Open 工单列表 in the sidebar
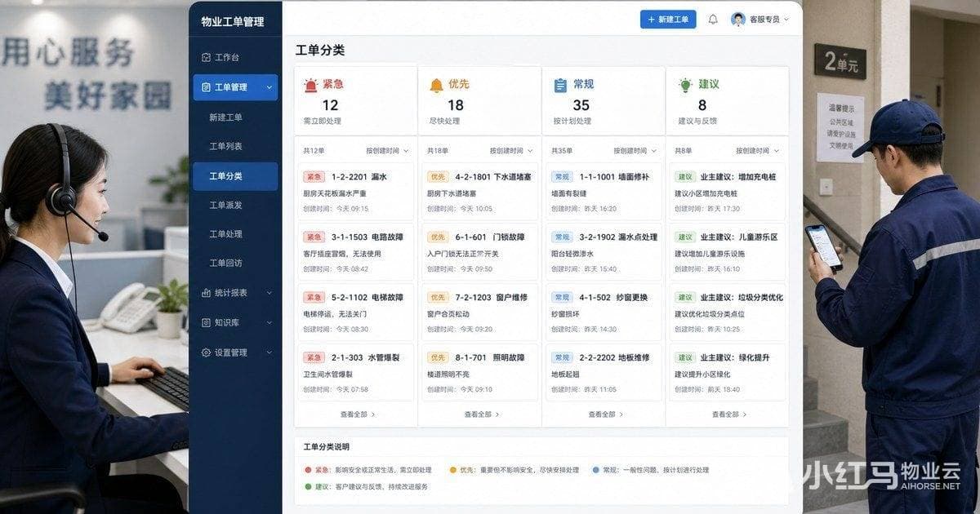The width and height of the screenshot is (980, 514). coord(225,147)
